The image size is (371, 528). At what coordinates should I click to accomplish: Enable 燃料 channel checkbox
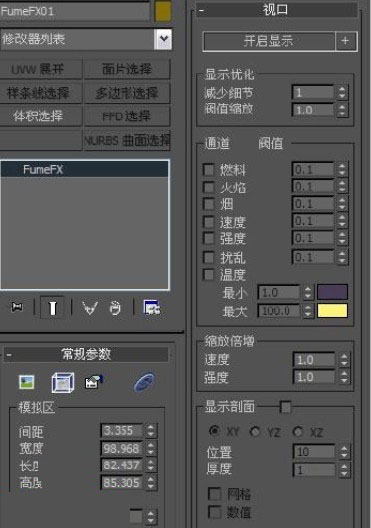pyautogui.click(x=209, y=169)
